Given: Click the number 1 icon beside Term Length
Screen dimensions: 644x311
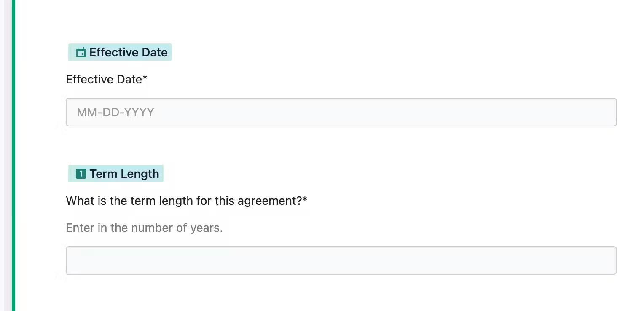Looking at the screenshot, I should [80, 174].
